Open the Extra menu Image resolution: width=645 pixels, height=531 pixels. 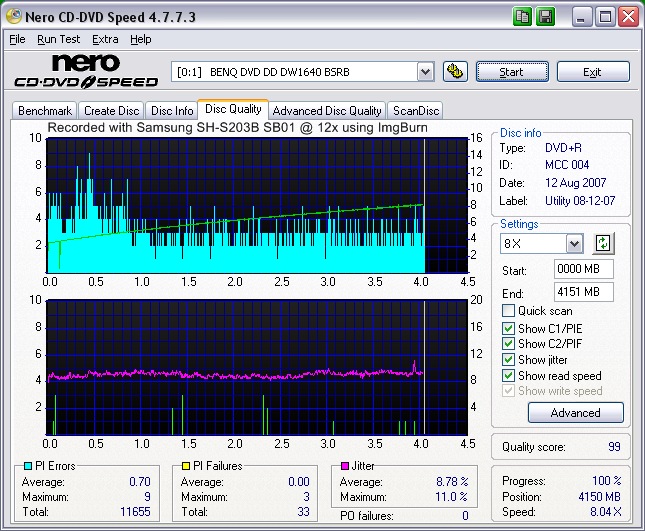point(105,39)
